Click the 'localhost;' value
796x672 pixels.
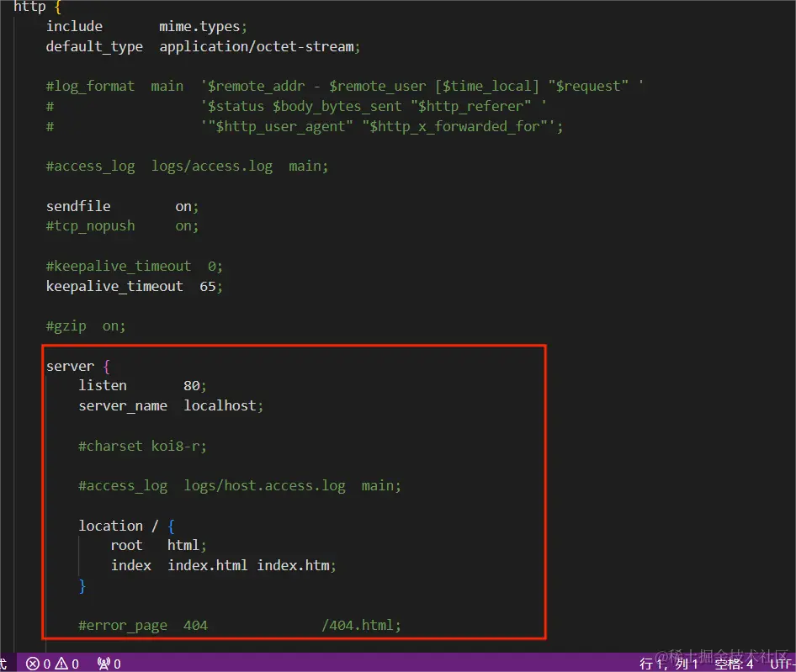click(223, 405)
